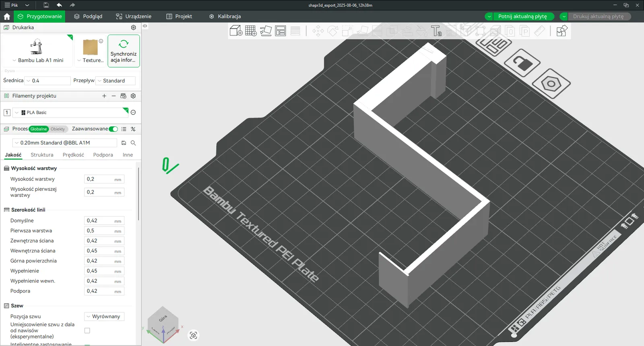Click Potnij aktualną płytę button
This screenshot has width=644, height=346.
coord(523,16)
